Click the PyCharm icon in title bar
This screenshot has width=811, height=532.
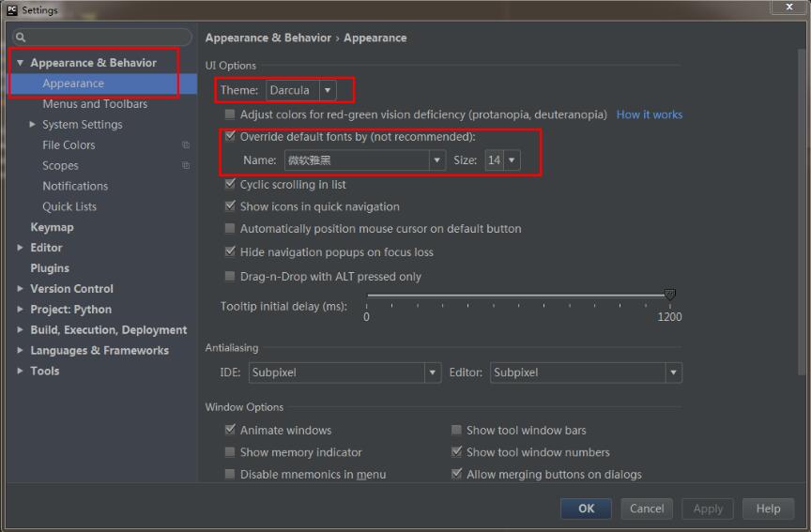[11, 10]
